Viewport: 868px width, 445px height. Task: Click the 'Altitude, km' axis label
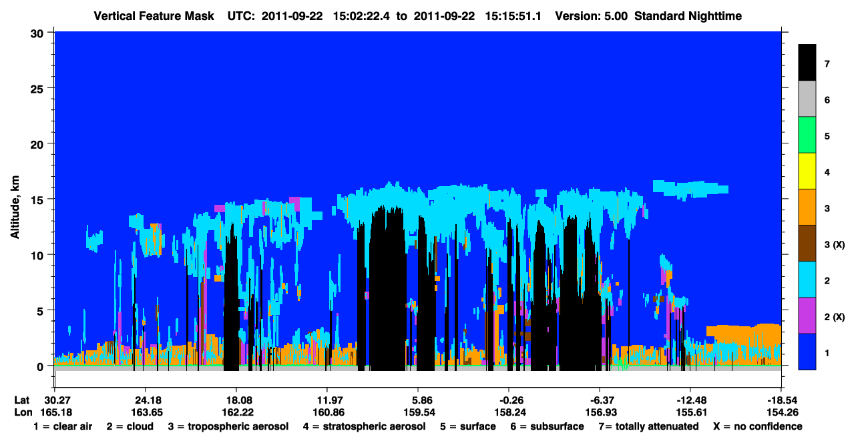coord(14,209)
